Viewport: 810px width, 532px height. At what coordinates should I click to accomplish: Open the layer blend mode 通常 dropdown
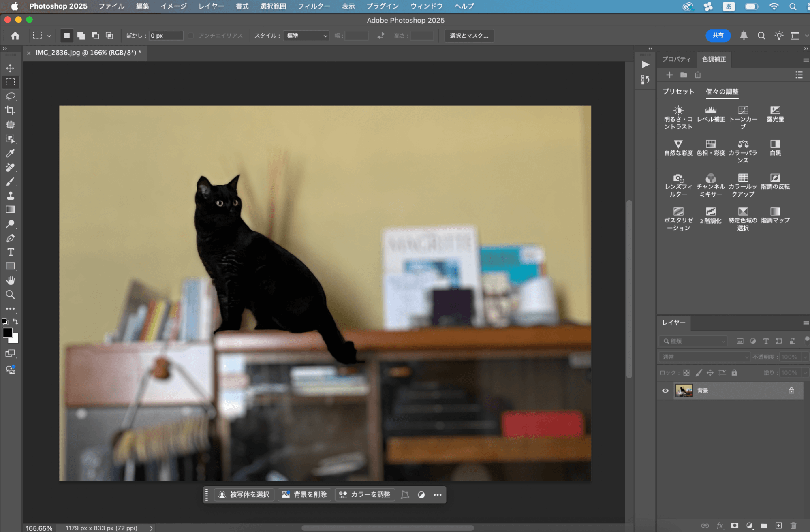tap(704, 357)
